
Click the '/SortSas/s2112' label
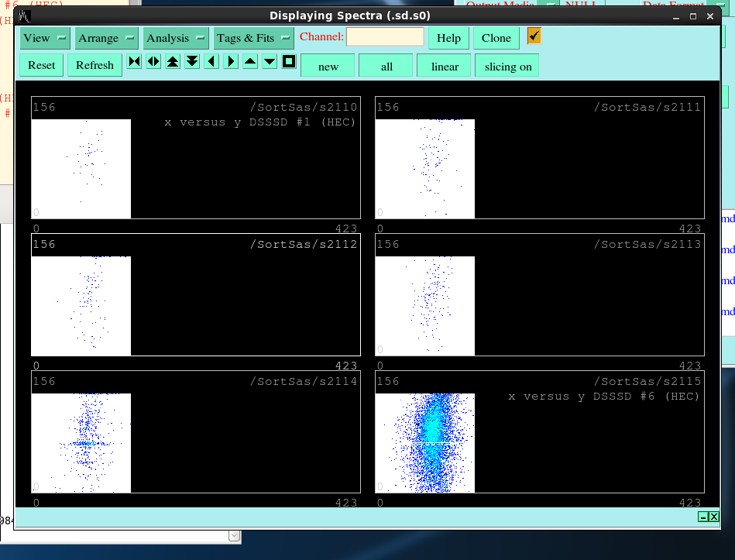[x=304, y=244]
